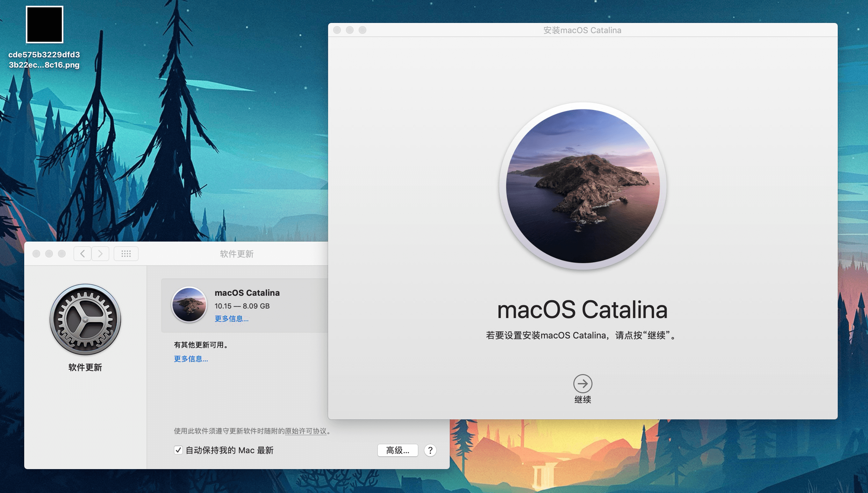Image resolution: width=868 pixels, height=493 pixels.
Task: Minimize the Install macOS Catalina window
Action: [x=349, y=30]
